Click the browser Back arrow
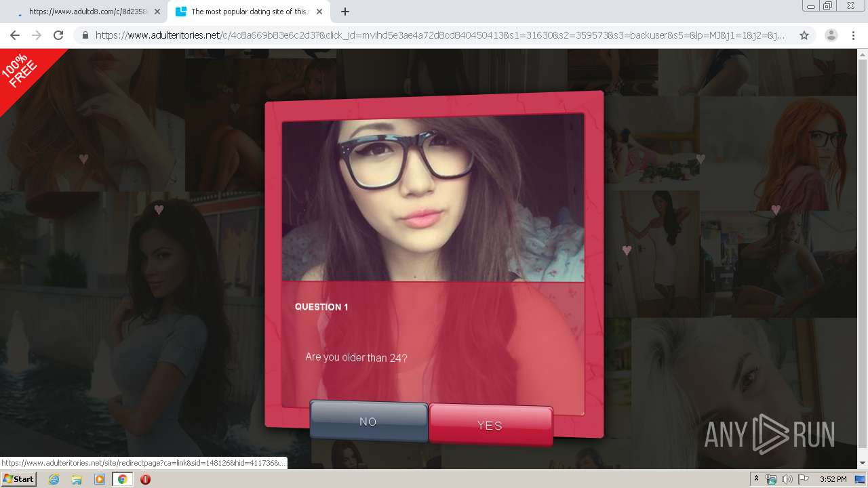This screenshot has width=868, height=488. click(x=14, y=35)
